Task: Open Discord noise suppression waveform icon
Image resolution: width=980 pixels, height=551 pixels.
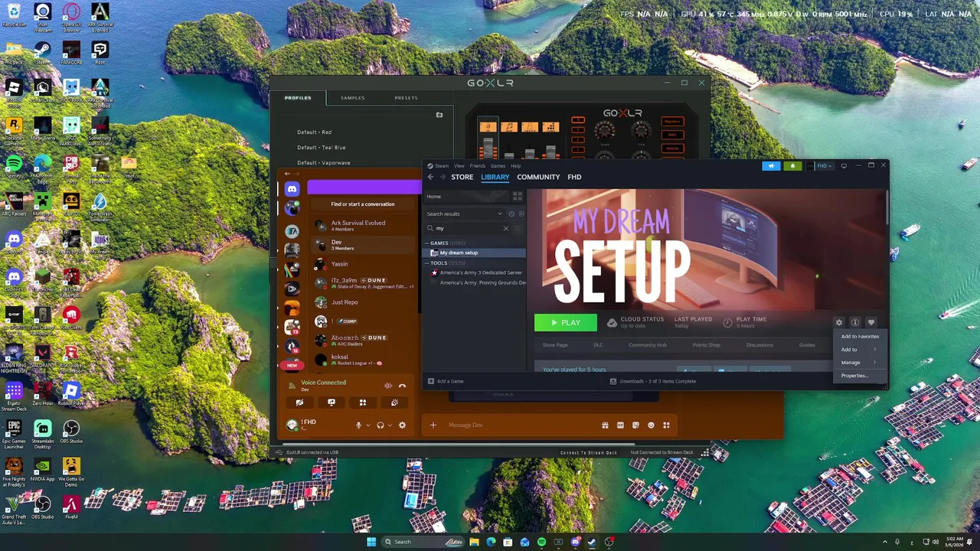Action: tap(388, 386)
